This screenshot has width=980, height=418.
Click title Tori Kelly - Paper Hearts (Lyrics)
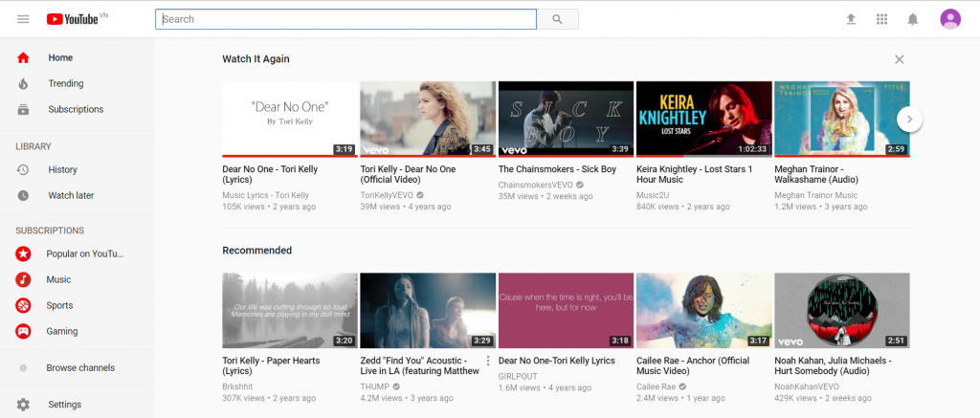pyautogui.click(x=271, y=365)
